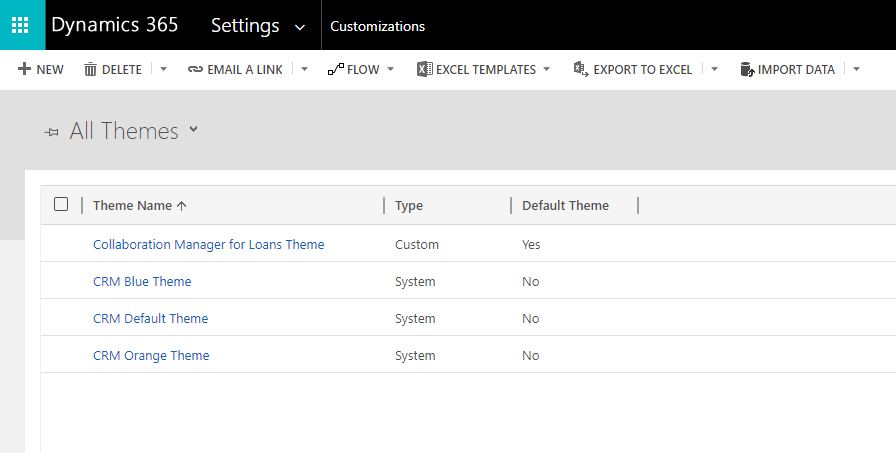The width and height of the screenshot is (896, 453).
Task: Expand the arrow beside IMPORT DATA
Action: [857, 69]
